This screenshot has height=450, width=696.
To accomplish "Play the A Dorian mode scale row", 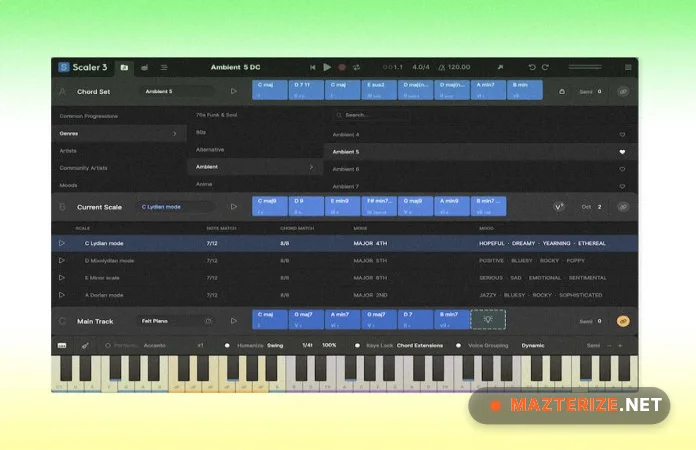I will point(62,295).
